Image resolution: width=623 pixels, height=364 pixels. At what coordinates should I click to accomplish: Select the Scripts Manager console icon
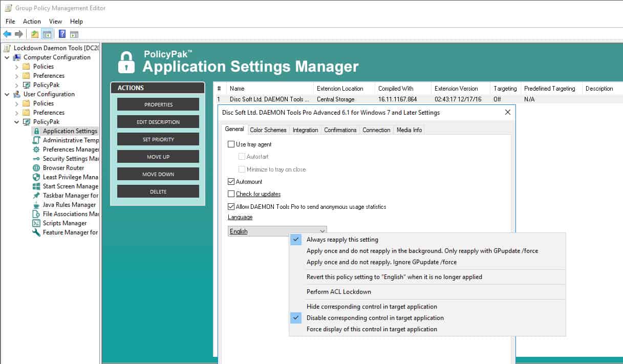tap(36, 223)
